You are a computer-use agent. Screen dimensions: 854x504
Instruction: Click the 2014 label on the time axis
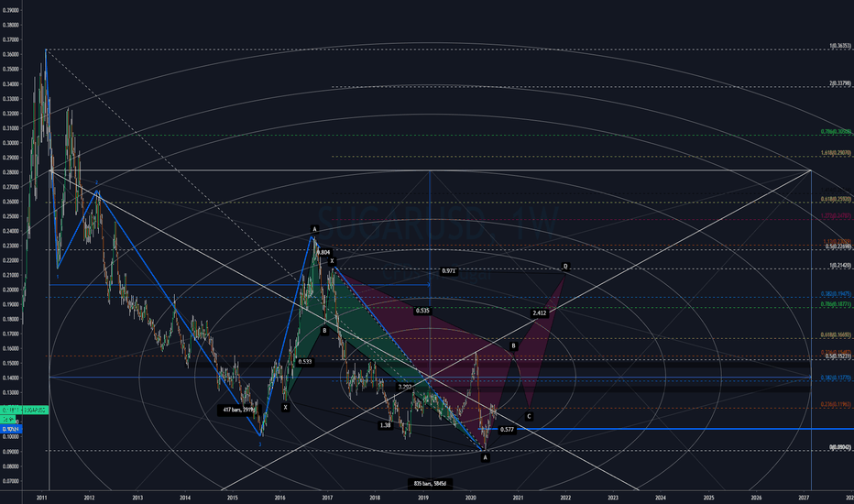[185, 498]
